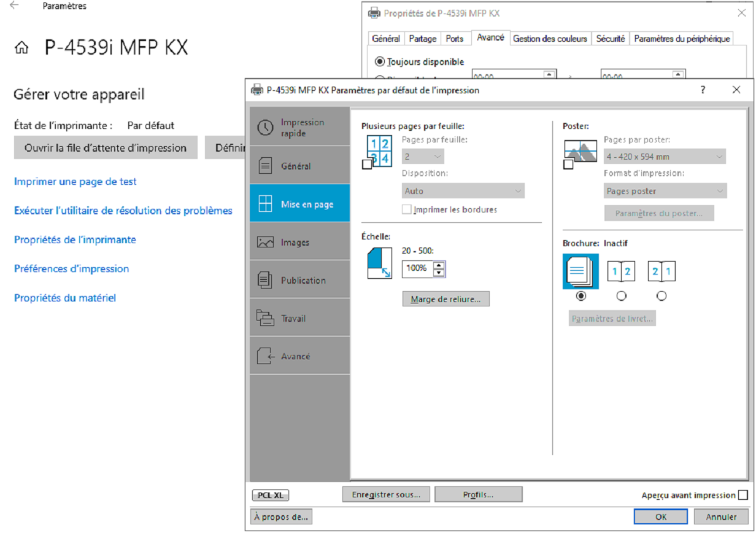Image resolution: width=756 pixels, height=533 pixels.
Task: Open the Format d'impression dropdown
Action: pyautogui.click(x=665, y=191)
